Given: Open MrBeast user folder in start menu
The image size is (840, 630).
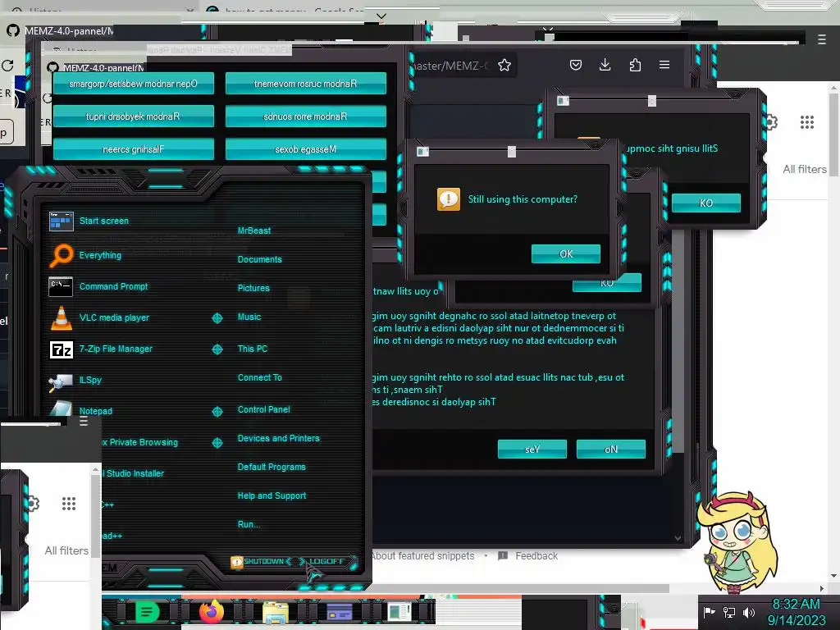Looking at the screenshot, I should tap(254, 231).
